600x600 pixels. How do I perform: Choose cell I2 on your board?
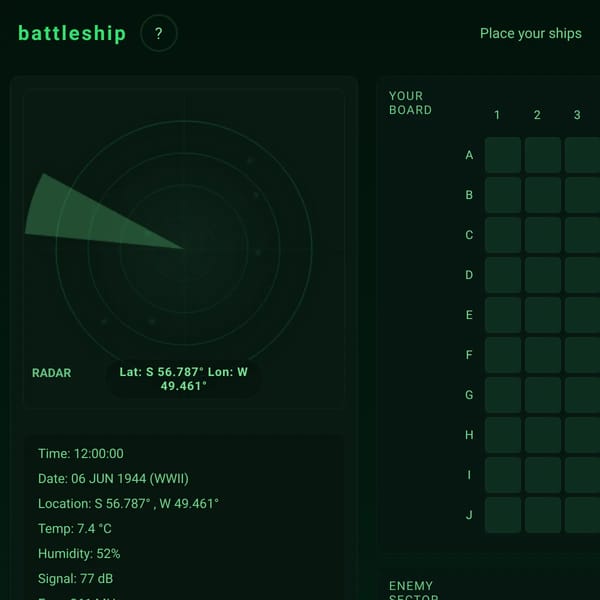coord(543,475)
